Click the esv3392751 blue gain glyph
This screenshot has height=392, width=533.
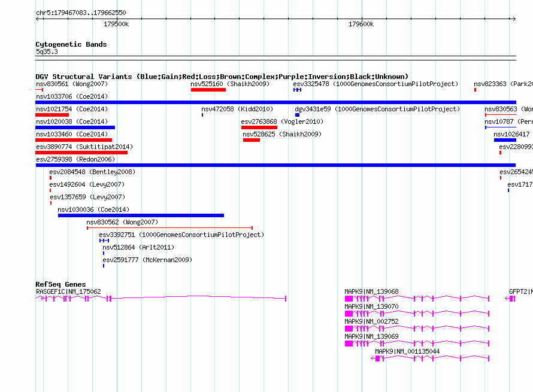click(x=104, y=241)
